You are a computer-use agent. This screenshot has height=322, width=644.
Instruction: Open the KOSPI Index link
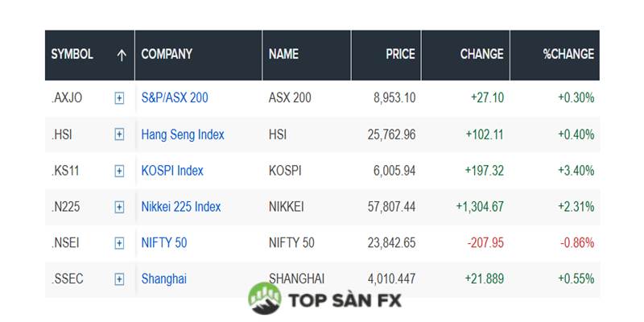172,171
